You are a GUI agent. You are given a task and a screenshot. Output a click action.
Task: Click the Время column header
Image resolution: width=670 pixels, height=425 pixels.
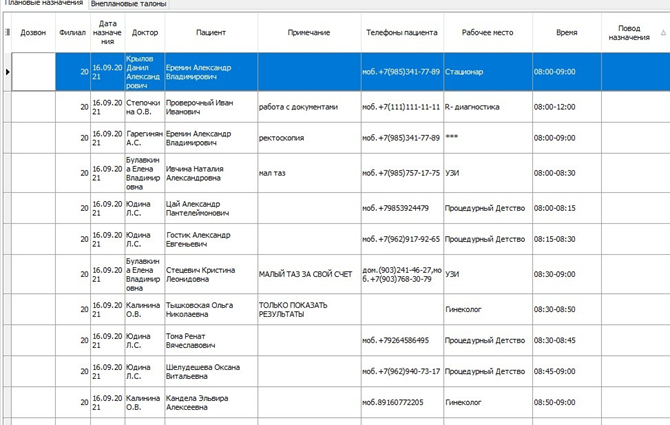[566, 32]
